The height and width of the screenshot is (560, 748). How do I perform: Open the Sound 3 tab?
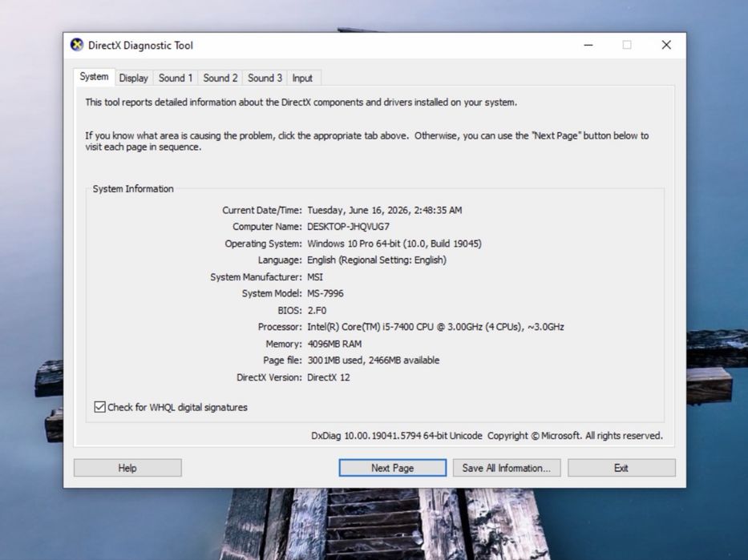coord(265,79)
